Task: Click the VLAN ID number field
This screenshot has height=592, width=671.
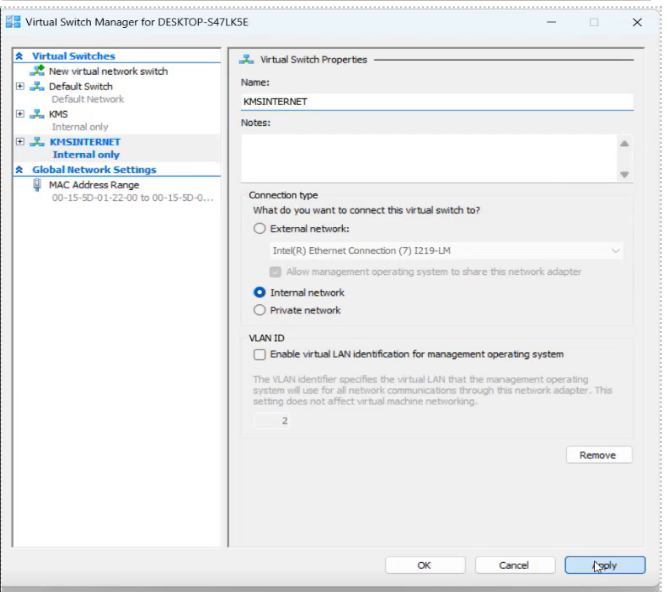Action: point(271,421)
